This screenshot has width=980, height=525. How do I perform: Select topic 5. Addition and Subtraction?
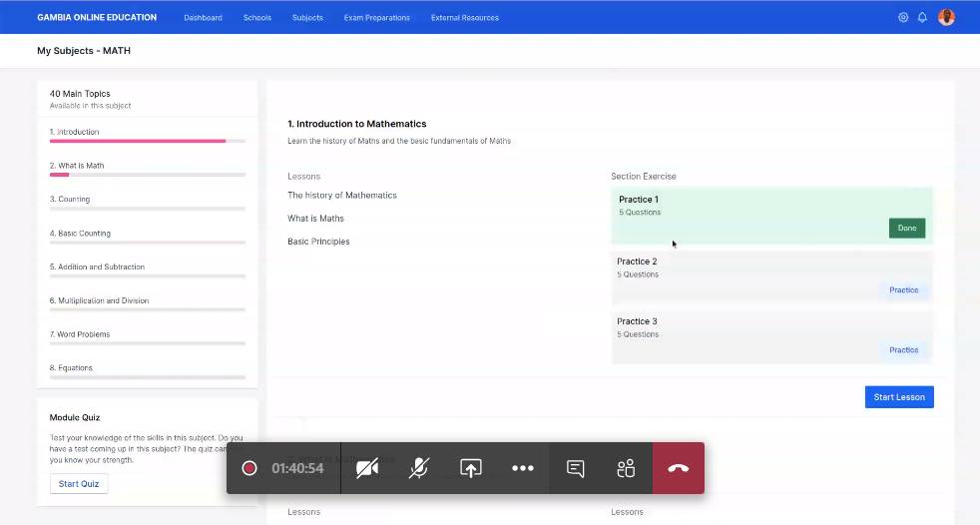pyautogui.click(x=97, y=266)
